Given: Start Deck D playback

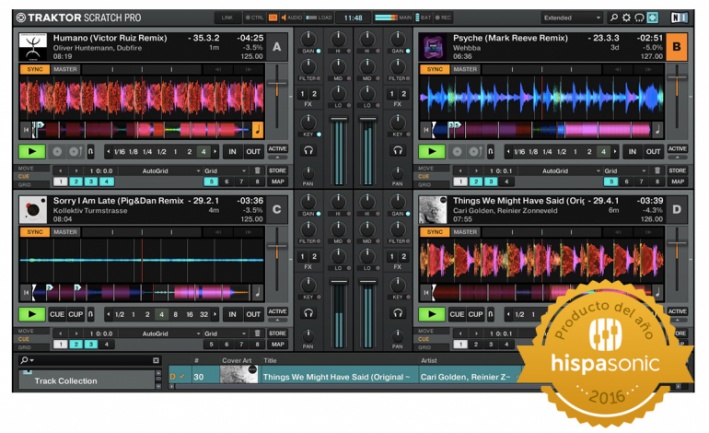Looking at the screenshot, I should (432, 314).
